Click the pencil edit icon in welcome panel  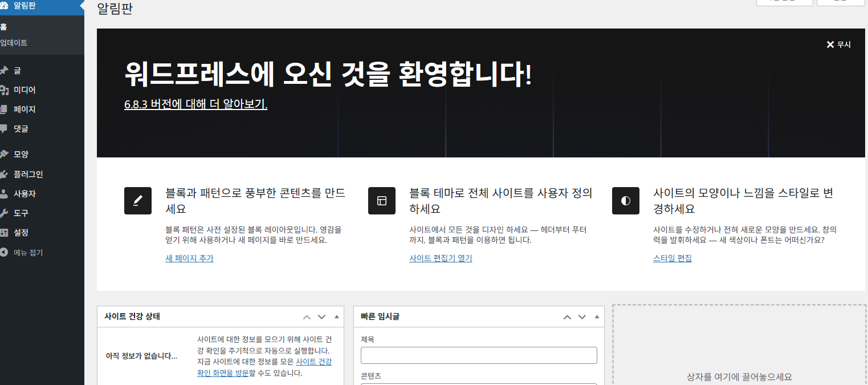(x=138, y=201)
